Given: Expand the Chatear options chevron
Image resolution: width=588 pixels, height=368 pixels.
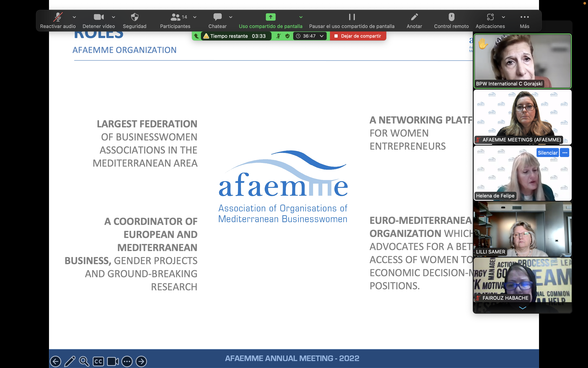Looking at the screenshot, I should (x=231, y=17).
